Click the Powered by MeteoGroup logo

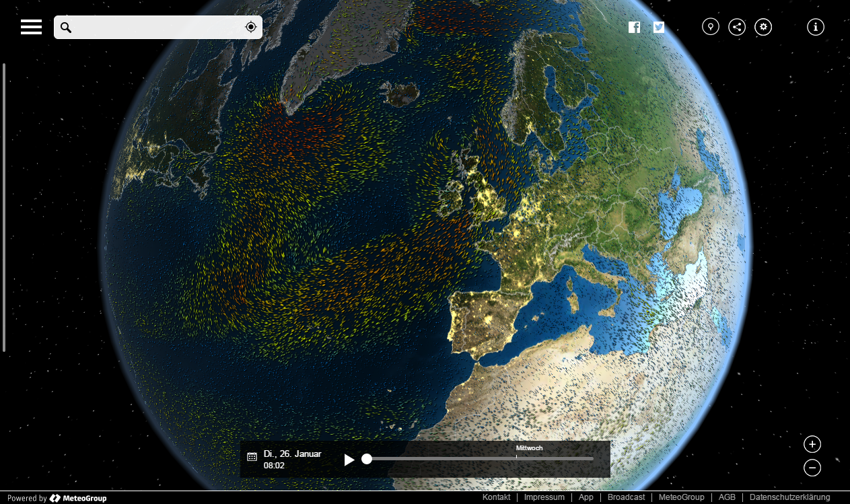pyautogui.click(x=57, y=499)
